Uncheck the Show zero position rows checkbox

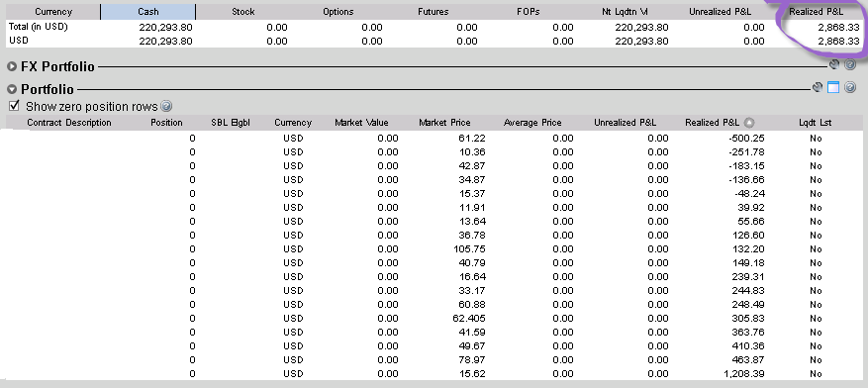15,106
